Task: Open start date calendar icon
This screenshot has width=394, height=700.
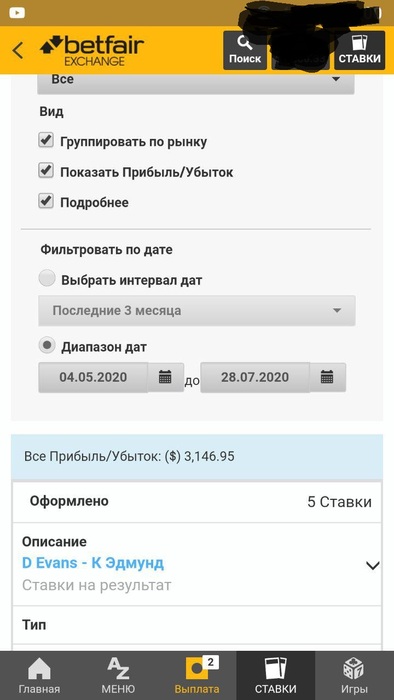Action: click(166, 378)
